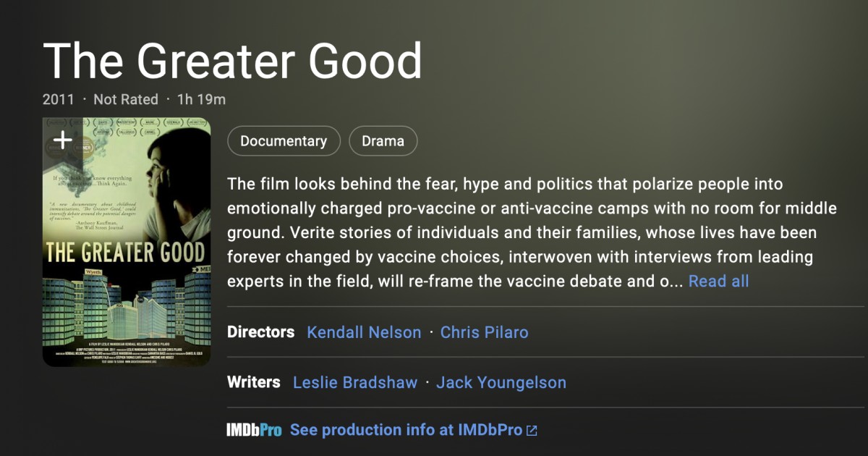The width and height of the screenshot is (868, 456).
Task: Click the IMDbPro logo
Action: pyautogui.click(x=254, y=430)
